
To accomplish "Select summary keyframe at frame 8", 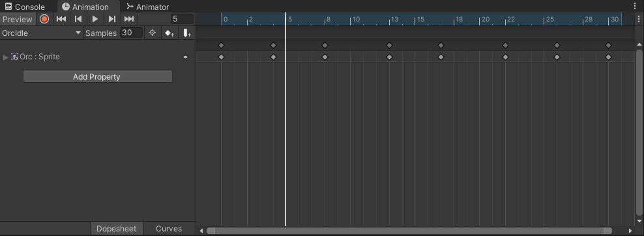I will click(325, 45).
